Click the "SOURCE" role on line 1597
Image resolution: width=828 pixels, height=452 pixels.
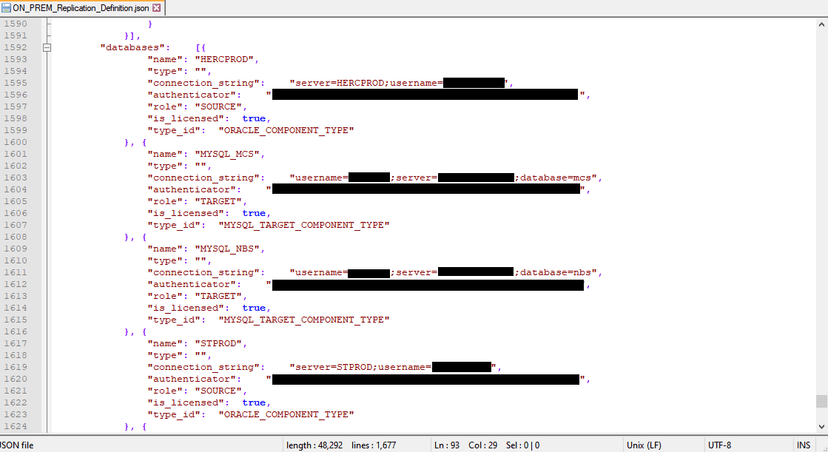click(x=219, y=107)
